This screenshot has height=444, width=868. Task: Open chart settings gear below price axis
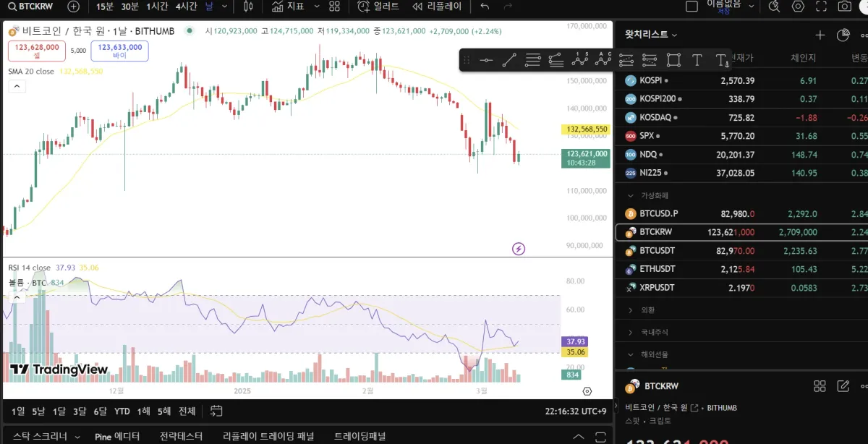587,391
